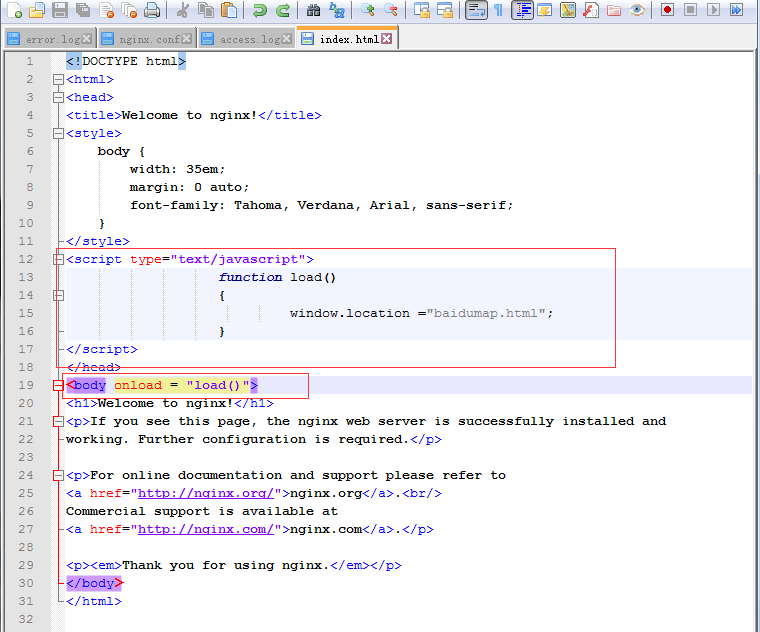Open Find with the binoculars icon
This screenshot has width=760, height=632.
coord(314,10)
